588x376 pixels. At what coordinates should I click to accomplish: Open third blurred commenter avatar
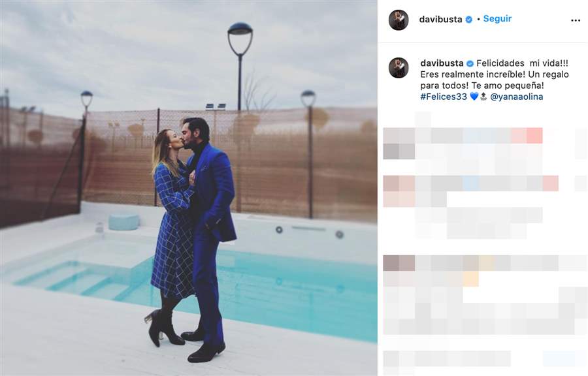(x=399, y=270)
